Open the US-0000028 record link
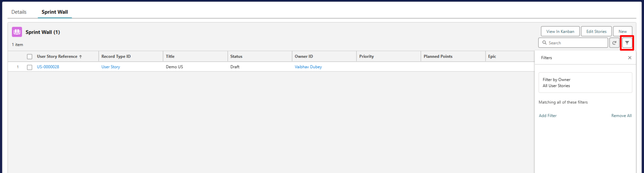This screenshot has height=173, width=644. (x=48, y=67)
